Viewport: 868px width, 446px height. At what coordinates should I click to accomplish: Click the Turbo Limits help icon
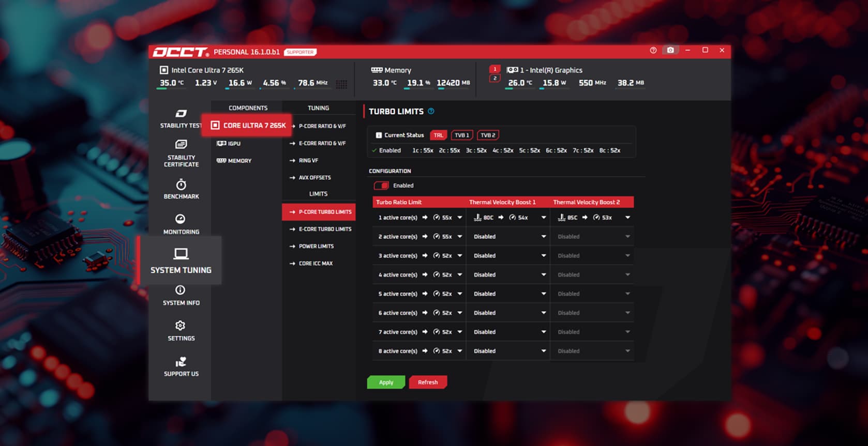pos(431,111)
